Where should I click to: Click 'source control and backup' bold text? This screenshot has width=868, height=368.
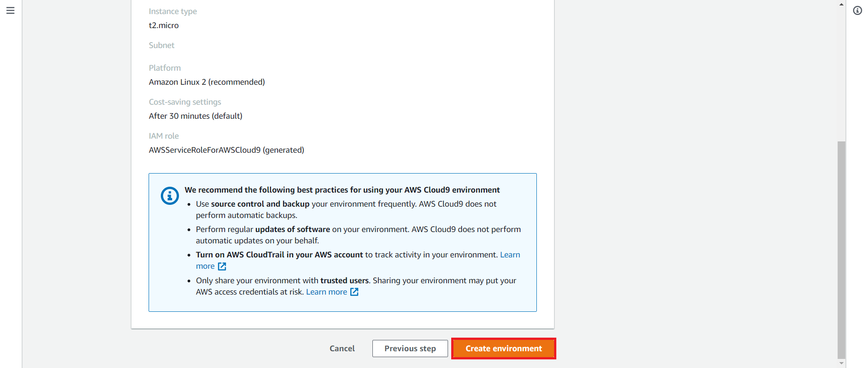click(260, 204)
